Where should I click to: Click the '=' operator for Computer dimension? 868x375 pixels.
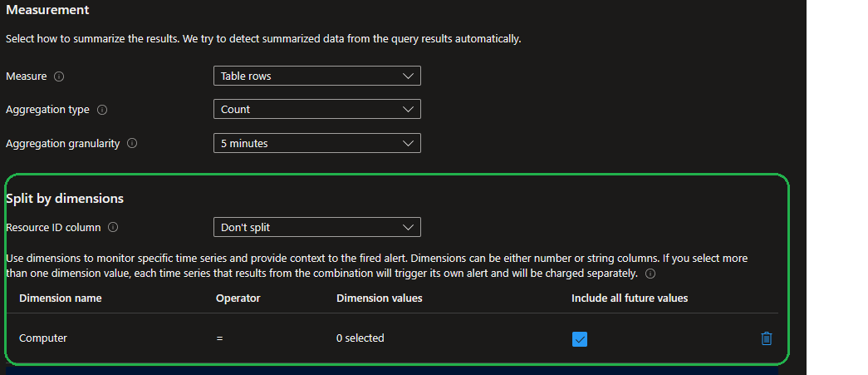tap(219, 338)
